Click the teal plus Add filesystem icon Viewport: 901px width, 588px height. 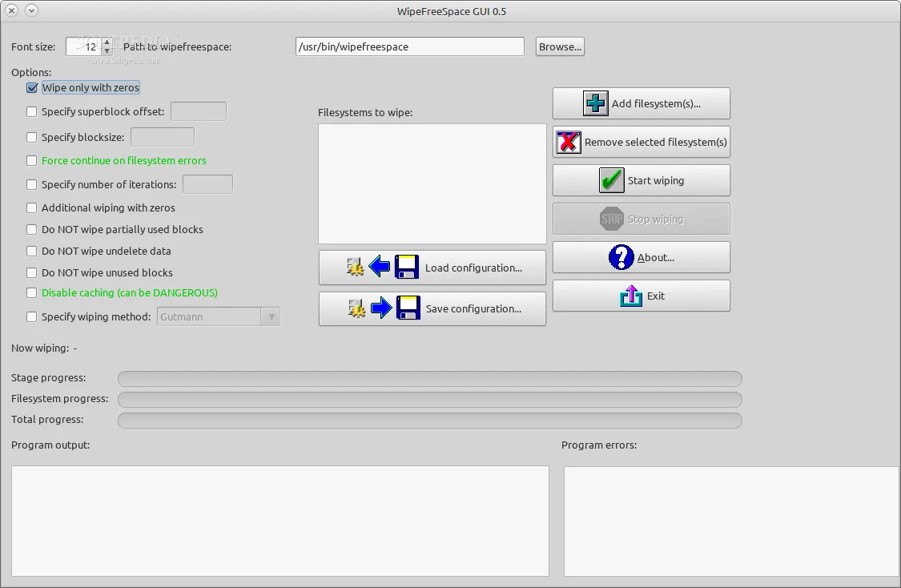click(596, 103)
